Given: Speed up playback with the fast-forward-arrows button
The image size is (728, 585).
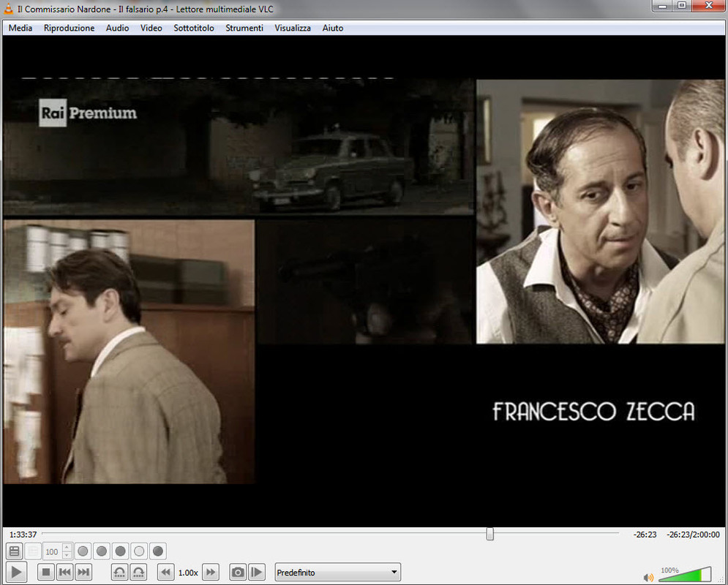Looking at the screenshot, I should 211,572.
